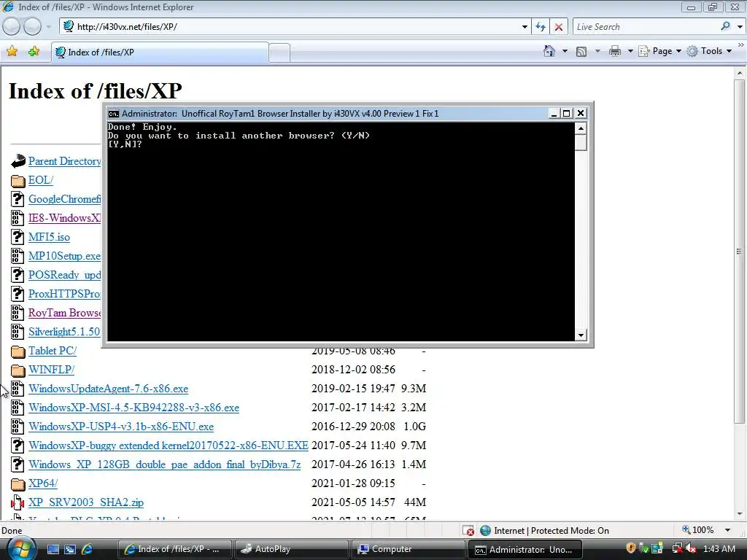Click inside the Live Search box
Image resolution: width=747 pixels, height=560 pixels.
click(x=646, y=27)
